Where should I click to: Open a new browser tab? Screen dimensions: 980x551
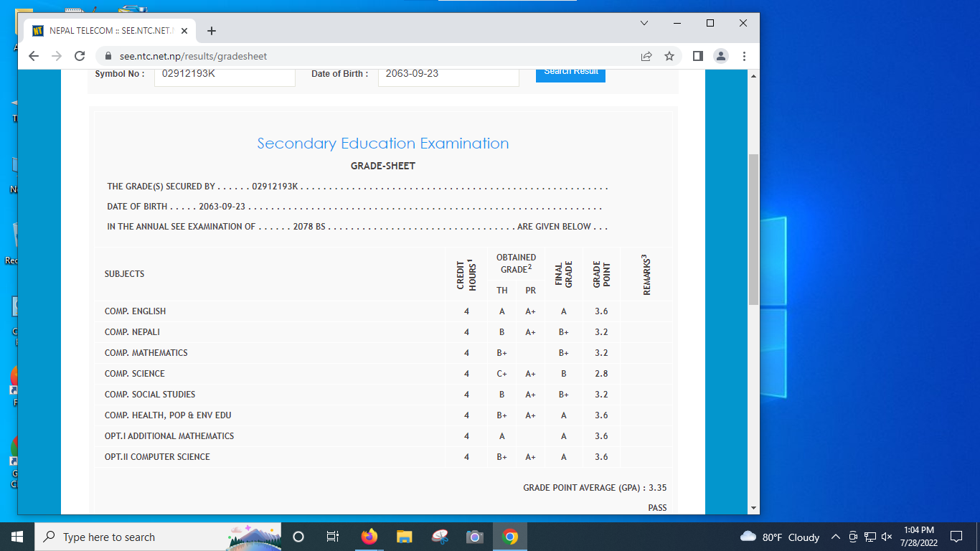coord(211,31)
